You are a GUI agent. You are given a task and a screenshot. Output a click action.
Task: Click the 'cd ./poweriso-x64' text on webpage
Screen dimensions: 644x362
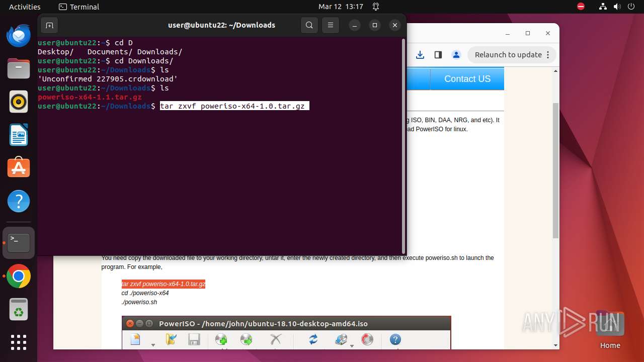[x=145, y=293]
